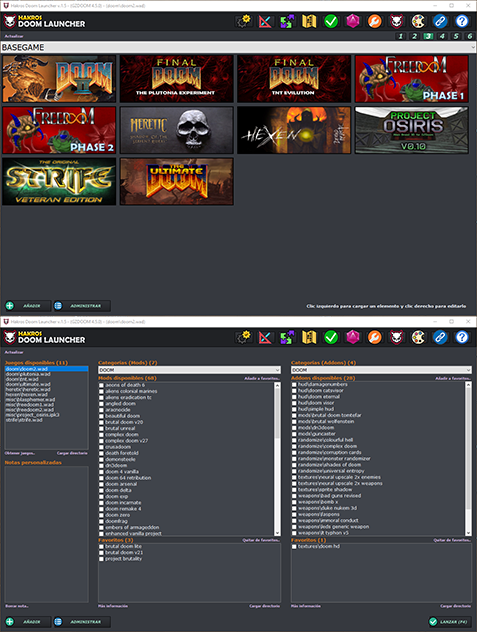The width and height of the screenshot is (477, 632).
Task: Expand the BASEGAME category dropdown
Action: [238, 48]
